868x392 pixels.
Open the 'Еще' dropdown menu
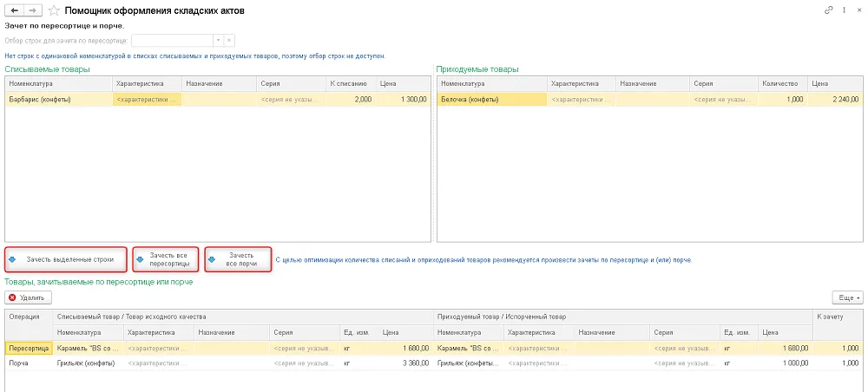[847, 297]
